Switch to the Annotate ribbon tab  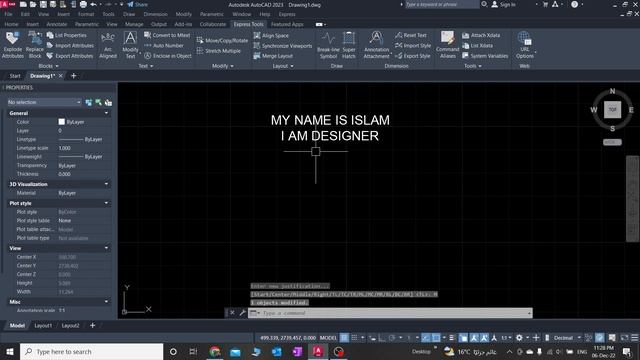[57, 24]
